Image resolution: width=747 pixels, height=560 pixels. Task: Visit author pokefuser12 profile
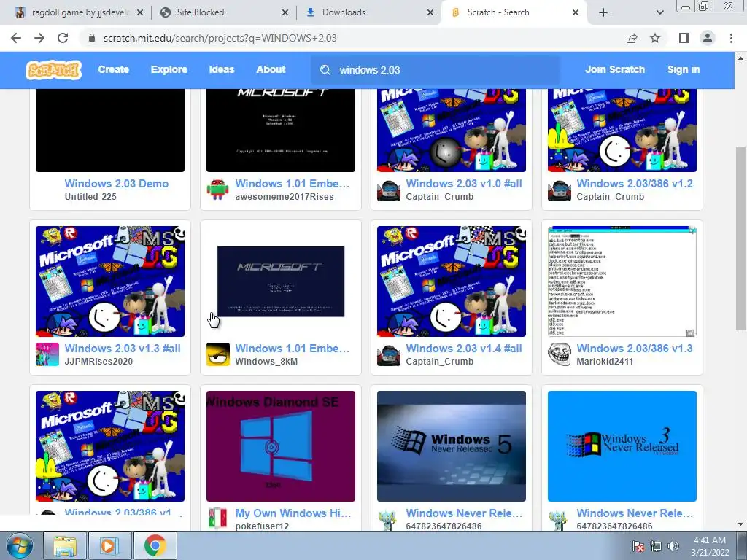coord(262,526)
